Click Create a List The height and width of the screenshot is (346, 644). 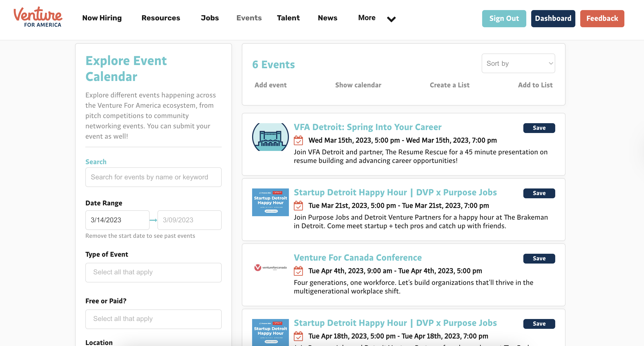pyautogui.click(x=450, y=85)
